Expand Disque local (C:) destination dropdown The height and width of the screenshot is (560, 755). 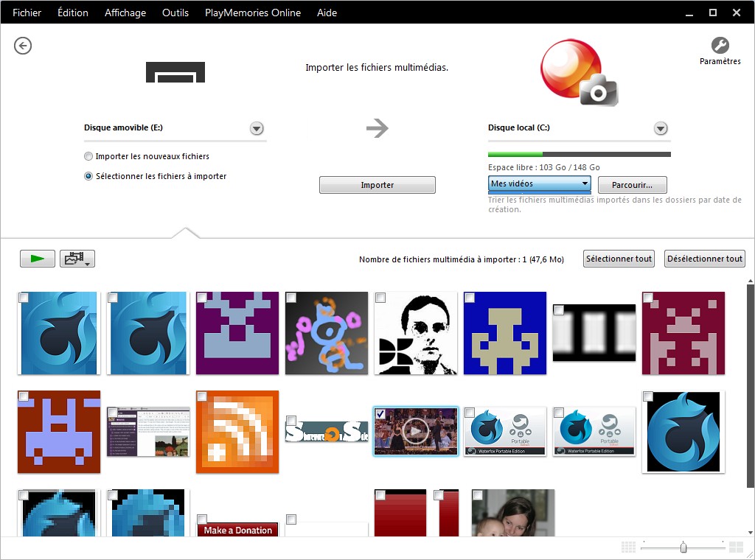tap(661, 128)
